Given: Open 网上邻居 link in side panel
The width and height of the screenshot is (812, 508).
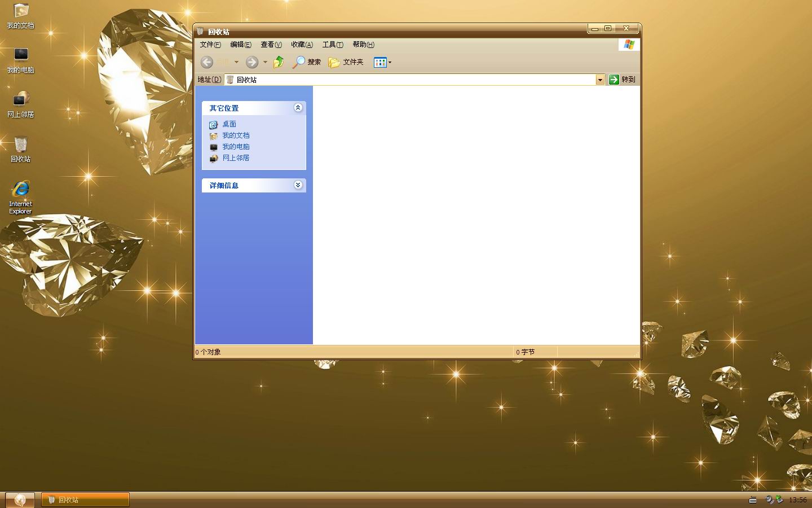Looking at the screenshot, I should pos(236,158).
